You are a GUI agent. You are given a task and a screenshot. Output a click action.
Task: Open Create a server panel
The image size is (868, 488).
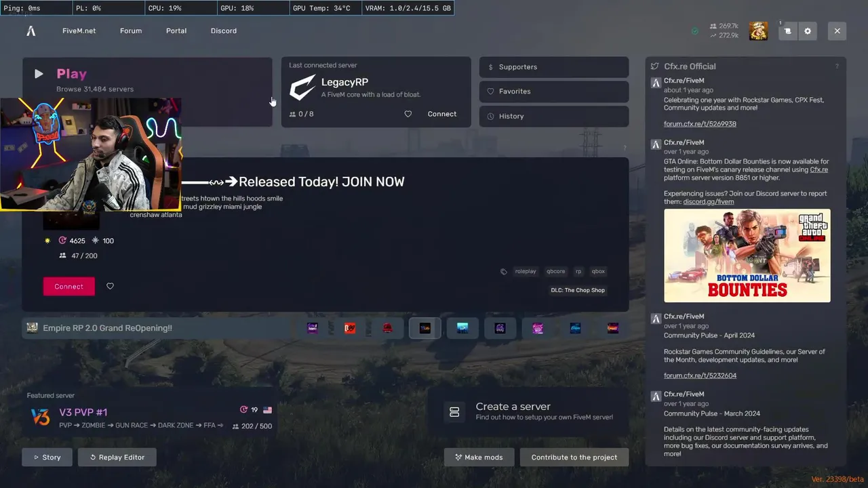528,411
